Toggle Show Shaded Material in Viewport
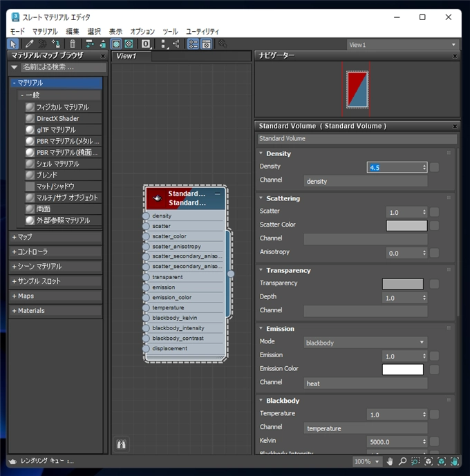The height and width of the screenshot is (476, 470). (x=116, y=44)
